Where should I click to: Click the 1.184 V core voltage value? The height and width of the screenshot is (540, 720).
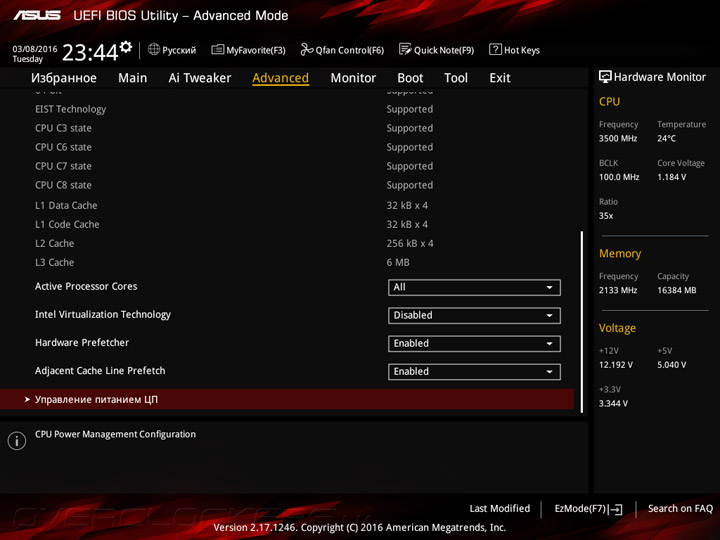point(671,177)
